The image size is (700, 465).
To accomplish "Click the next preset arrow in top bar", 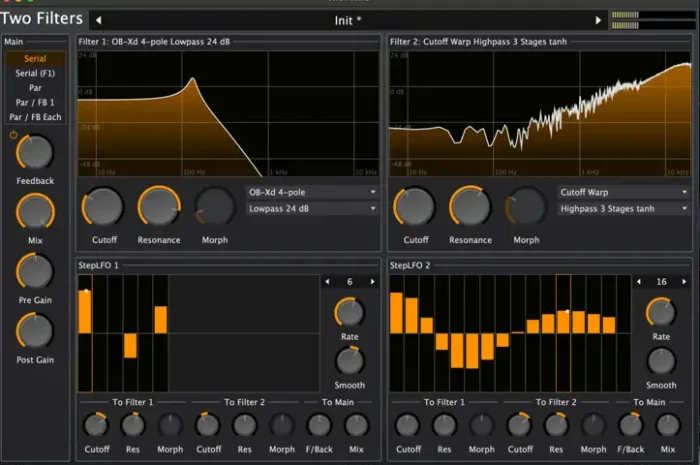I will pyautogui.click(x=599, y=19).
